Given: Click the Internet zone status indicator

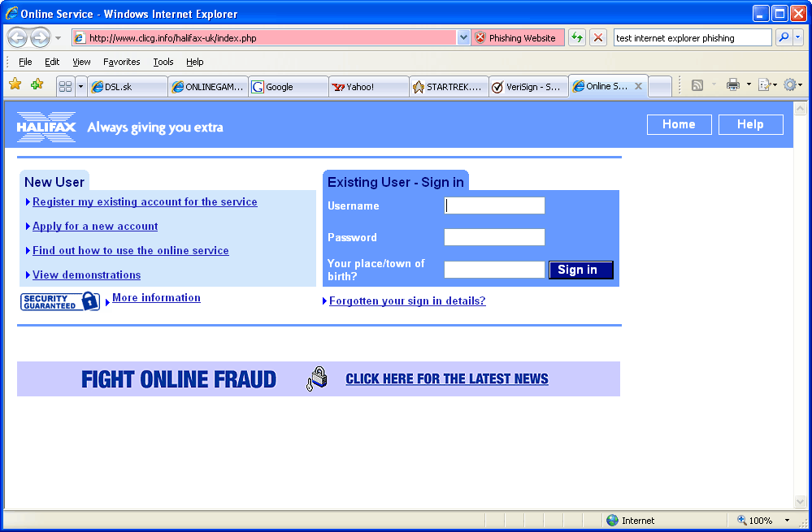Looking at the screenshot, I should (x=631, y=520).
